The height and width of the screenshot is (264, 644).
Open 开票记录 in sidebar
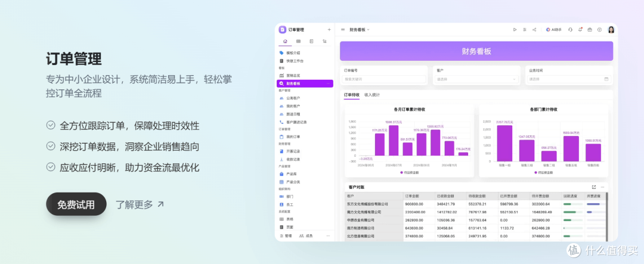tap(305, 151)
